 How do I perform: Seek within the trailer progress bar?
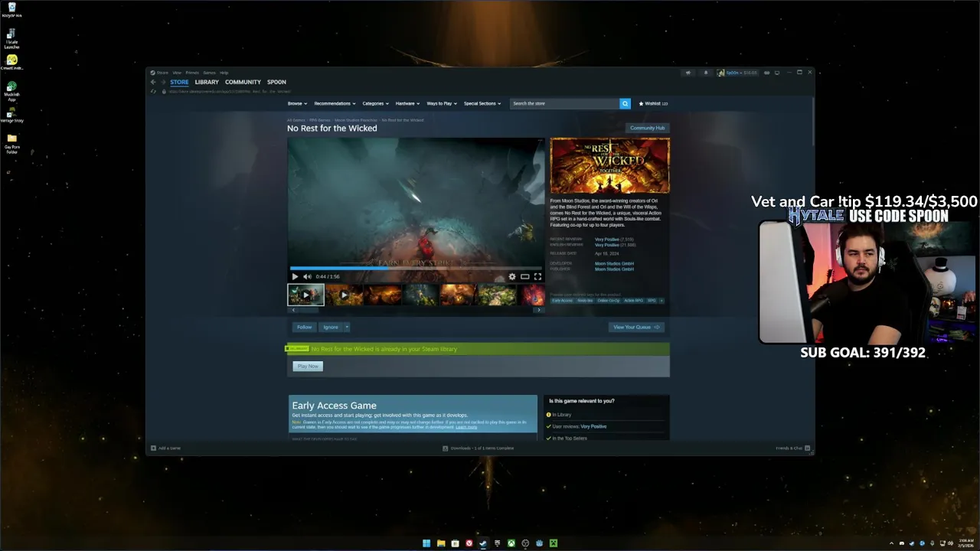point(416,268)
